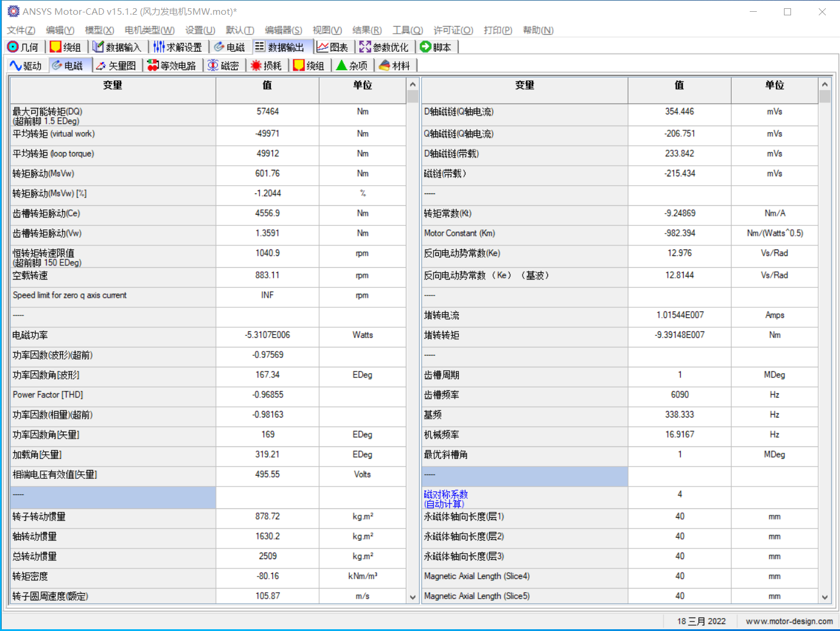The width and height of the screenshot is (840, 631).
Task: Select the Magnetic Axial Length (Slice4) row label
Action: [477, 576]
